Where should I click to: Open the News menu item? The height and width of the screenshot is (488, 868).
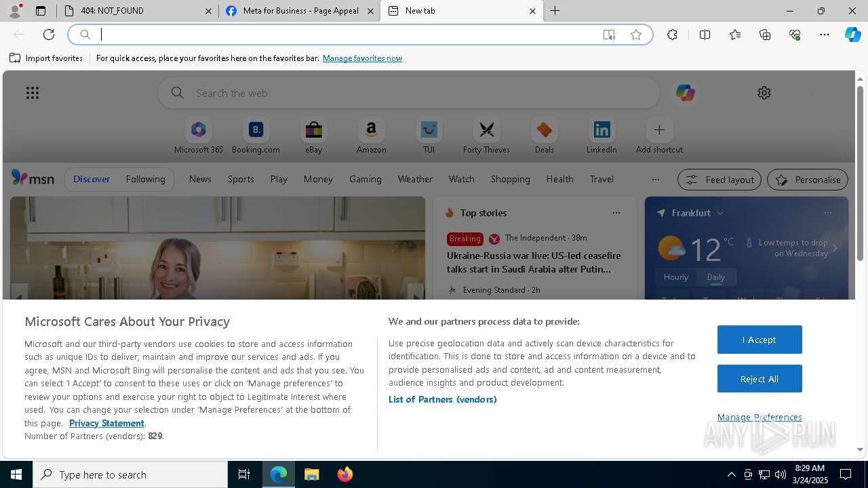coord(200,179)
